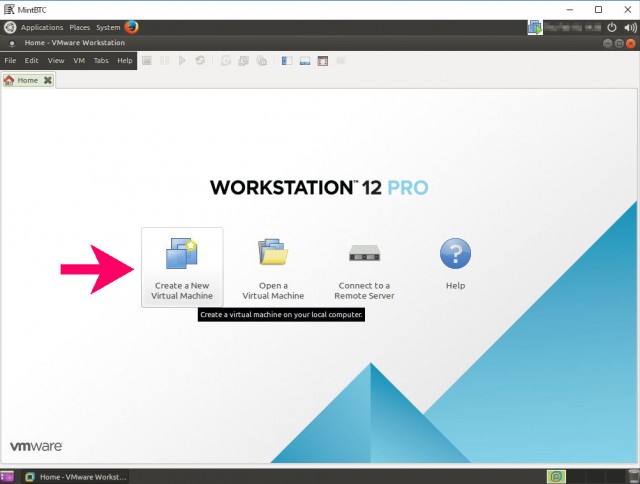
Task: Click the restart VM toolbar icon
Action: (200, 61)
